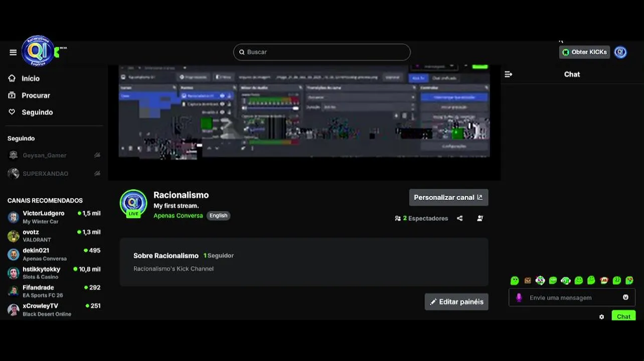
Task: Click Personalizar canal button
Action: click(448, 198)
